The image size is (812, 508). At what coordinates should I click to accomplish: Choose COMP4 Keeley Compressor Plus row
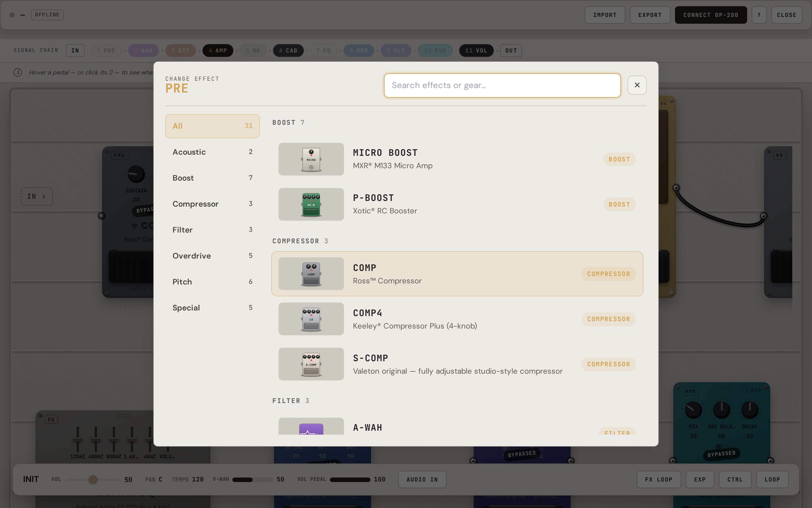point(457,319)
